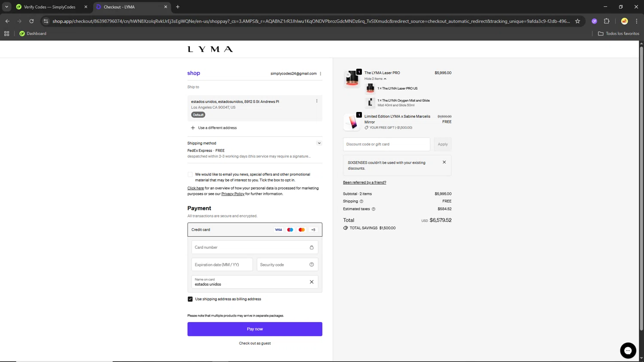
Task: Close the Verify Codes tab
Action: coord(85,7)
